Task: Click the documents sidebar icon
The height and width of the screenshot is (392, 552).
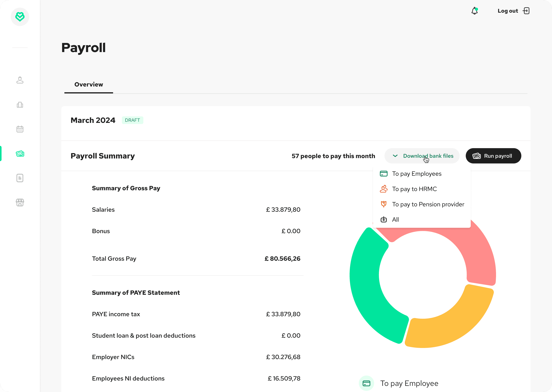Action: 20,178
